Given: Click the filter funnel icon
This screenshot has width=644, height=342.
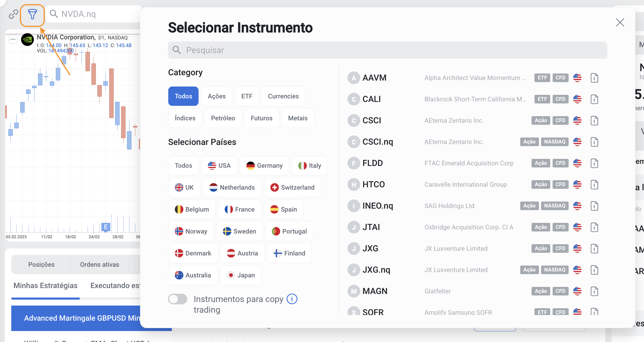Looking at the screenshot, I should (x=32, y=14).
